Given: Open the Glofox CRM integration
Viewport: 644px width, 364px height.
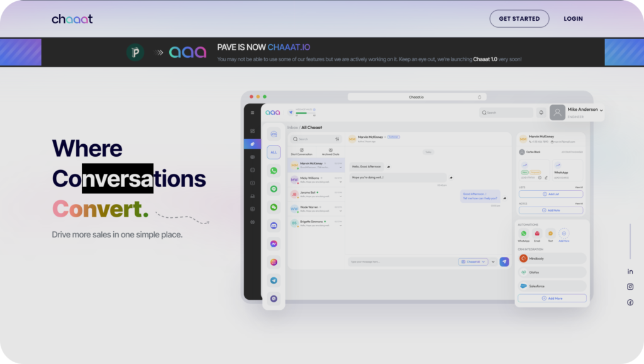Looking at the screenshot, I should coord(552,272).
